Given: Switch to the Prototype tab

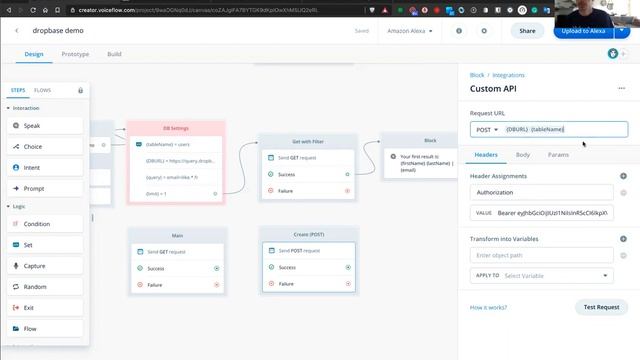Looking at the screenshot, I should pyautogui.click(x=75, y=54).
